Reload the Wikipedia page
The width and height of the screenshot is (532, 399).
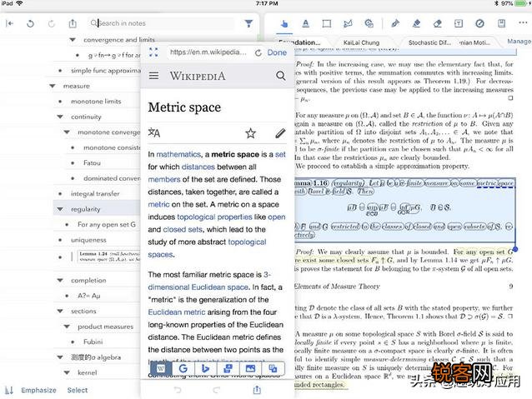258,52
